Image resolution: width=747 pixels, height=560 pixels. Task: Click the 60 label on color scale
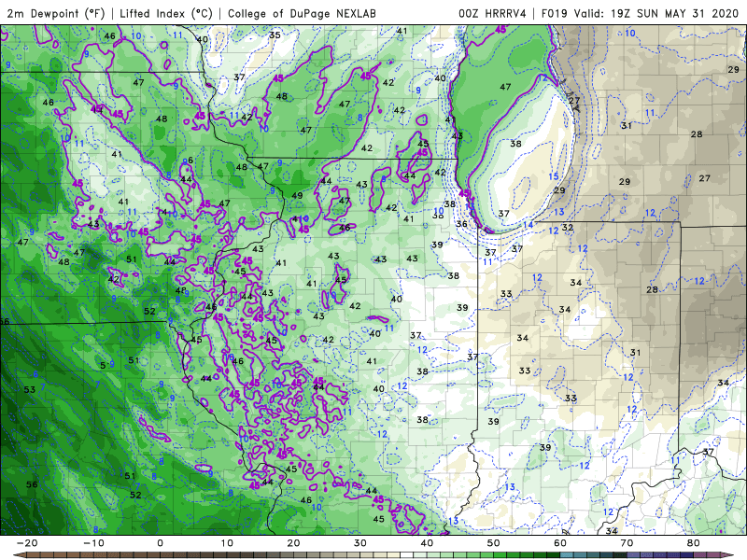point(560,543)
